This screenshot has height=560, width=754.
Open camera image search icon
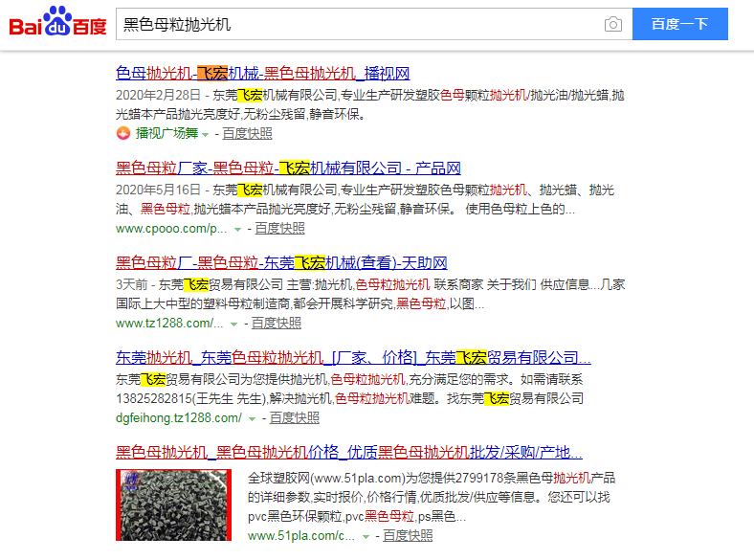pyautogui.click(x=612, y=24)
